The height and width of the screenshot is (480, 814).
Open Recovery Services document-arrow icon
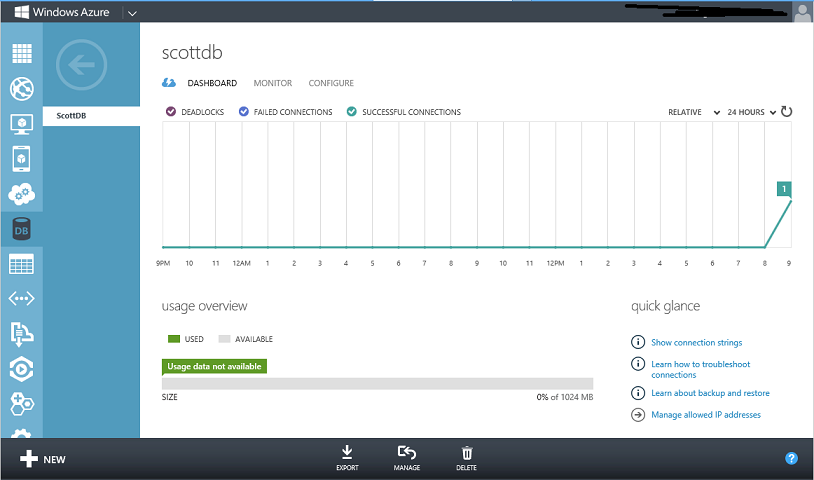(x=21, y=333)
